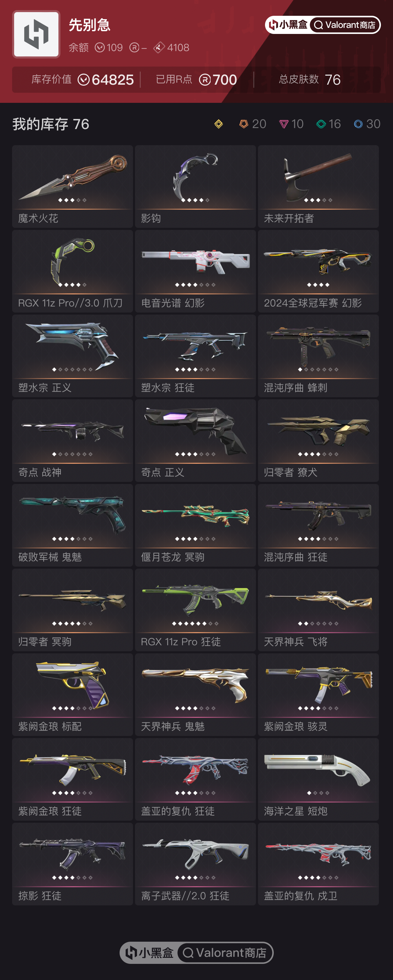The height and width of the screenshot is (980, 393).
Task: Open the 魔术火花 knife skin card
Action: click(73, 187)
